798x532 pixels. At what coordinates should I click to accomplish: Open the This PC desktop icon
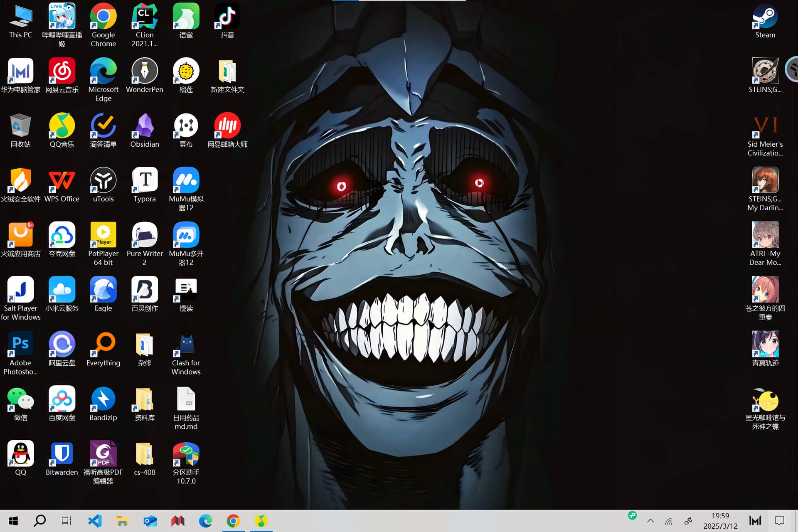(20, 21)
